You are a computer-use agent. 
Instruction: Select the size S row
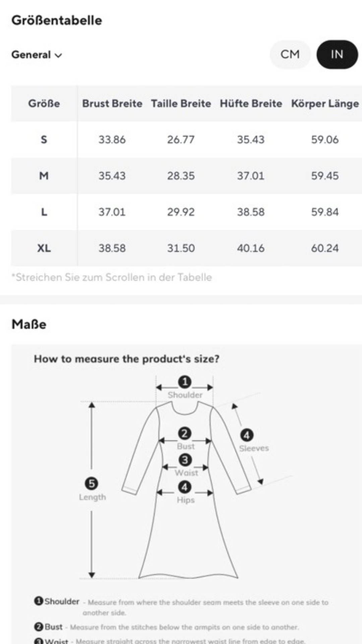[x=186, y=140]
